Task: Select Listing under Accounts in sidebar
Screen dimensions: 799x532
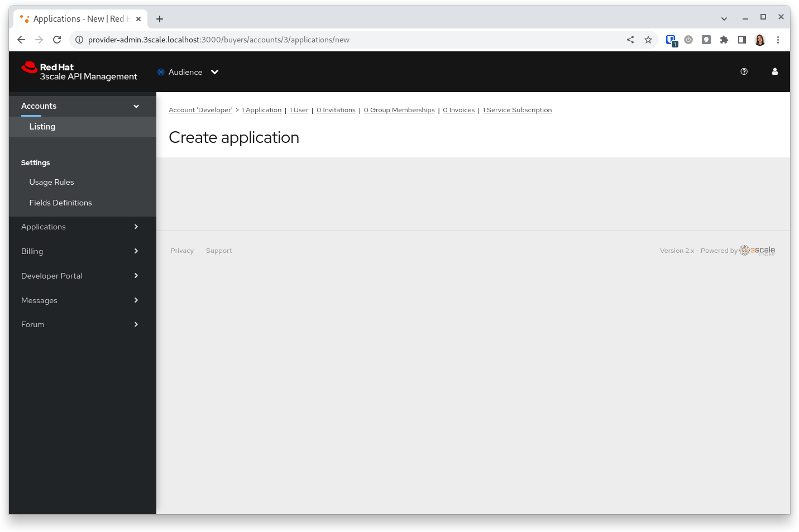Action: pos(42,127)
